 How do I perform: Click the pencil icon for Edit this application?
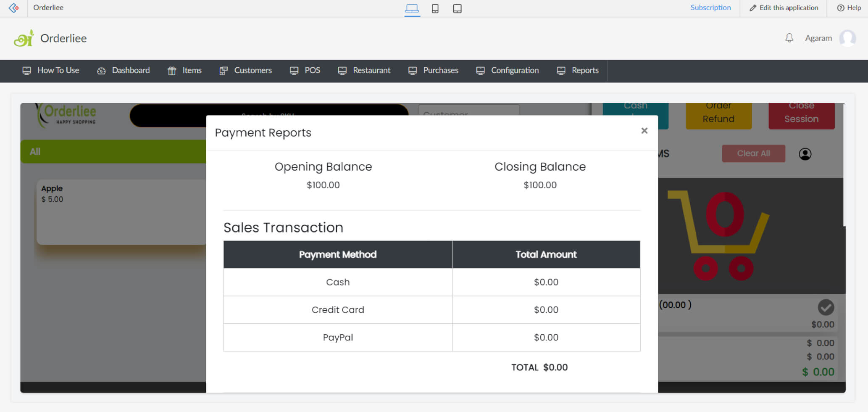click(752, 8)
